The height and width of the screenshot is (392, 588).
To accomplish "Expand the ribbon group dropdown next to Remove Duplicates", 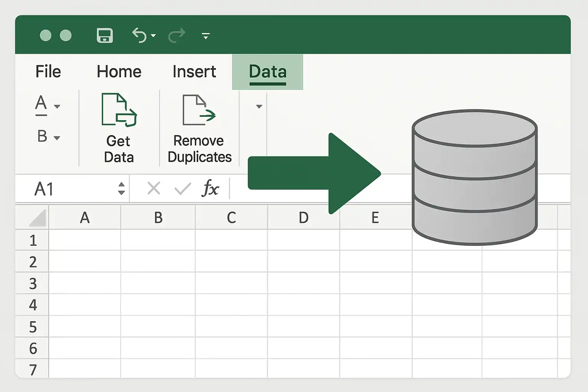I will pos(259,106).
